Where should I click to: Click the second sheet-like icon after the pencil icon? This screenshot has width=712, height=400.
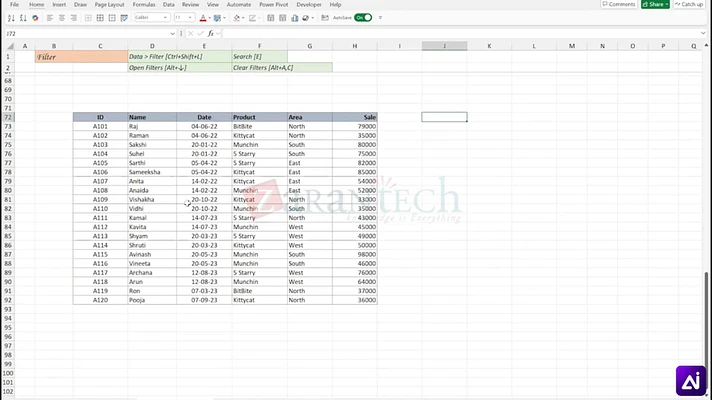coord(282,18)
